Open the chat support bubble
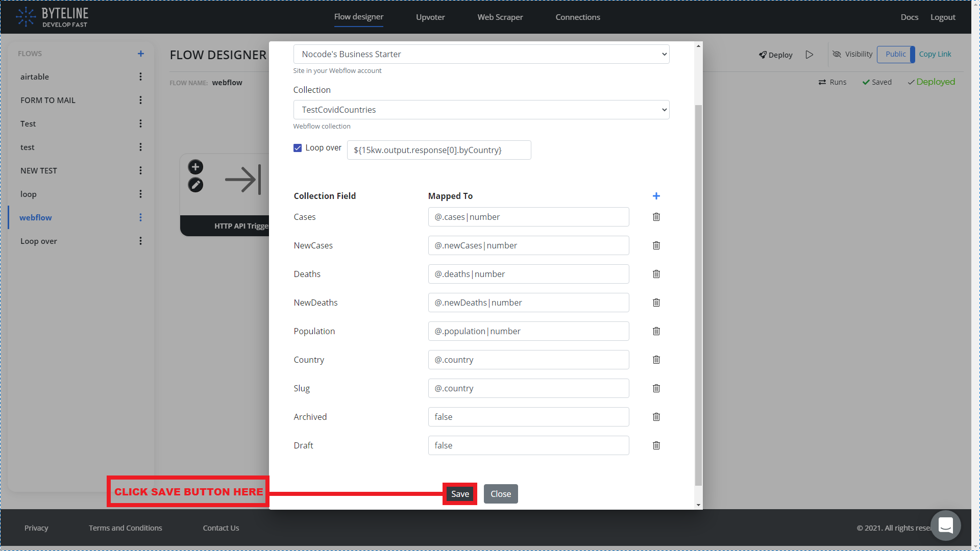980x551 pixels. (946, 525)
